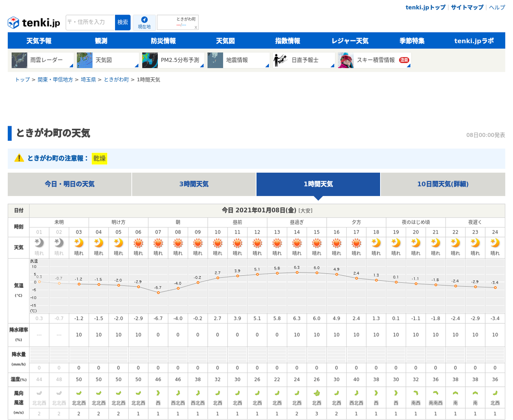Click the 現在地 current location icon button

tap(144, 23)
